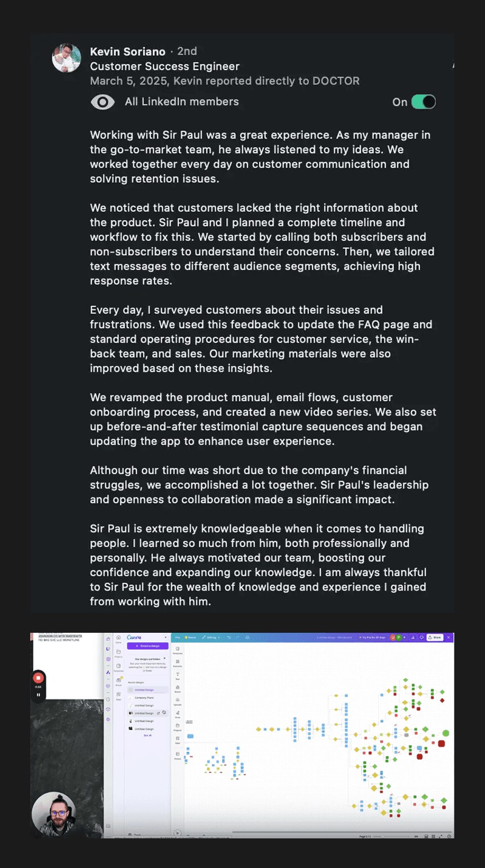
Task: Click the Undo arrow in Canva's top bar
Action: [229, 637]
